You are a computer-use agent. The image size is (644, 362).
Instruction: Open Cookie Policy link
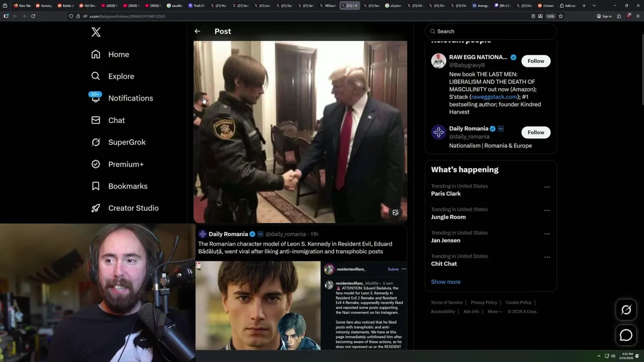coord(518,303)
